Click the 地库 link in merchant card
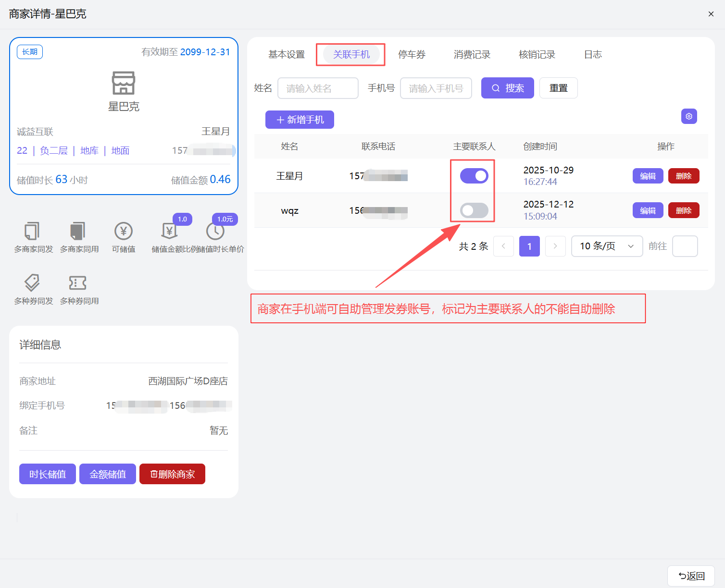The image size is (725, 588). (89, 151)
